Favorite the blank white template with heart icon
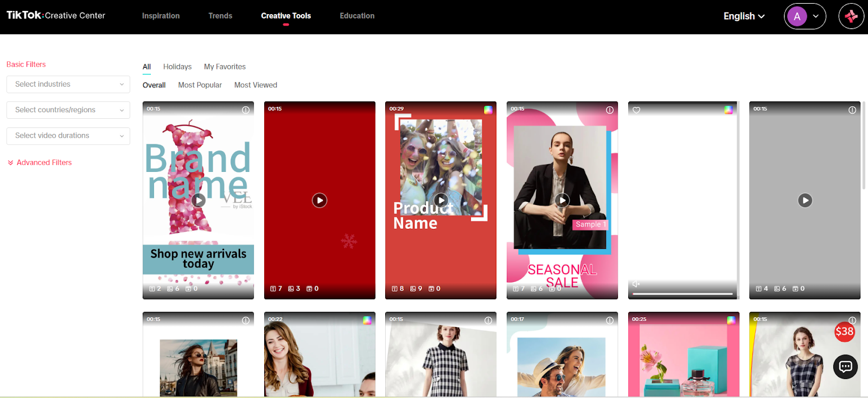The width and height of the screenshot is (868, 398). point(636,110)
